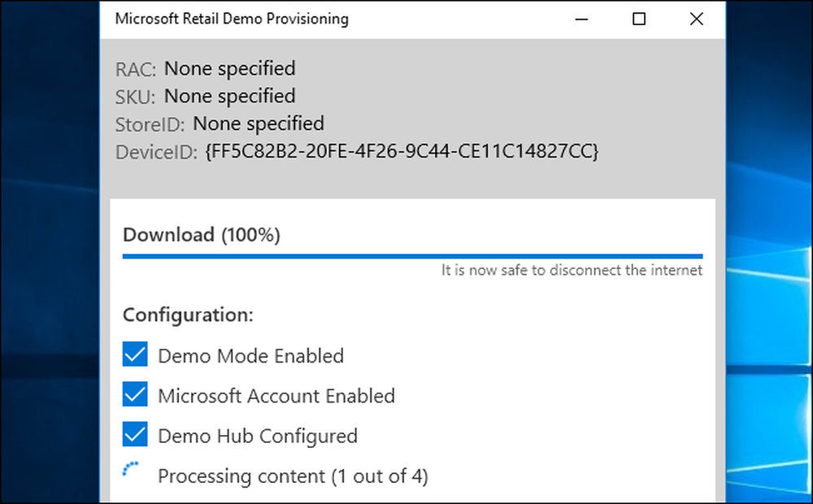Click the Configuration: heading

click(189, 315)
